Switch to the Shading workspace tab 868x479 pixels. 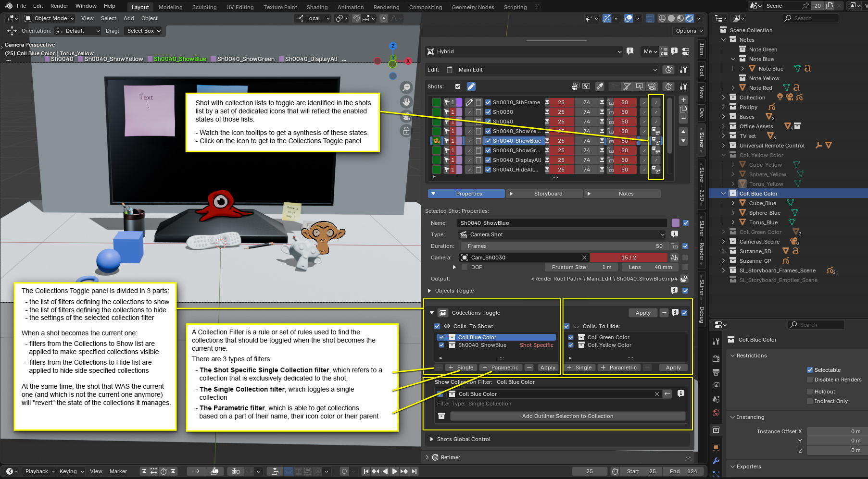point(317,7)
